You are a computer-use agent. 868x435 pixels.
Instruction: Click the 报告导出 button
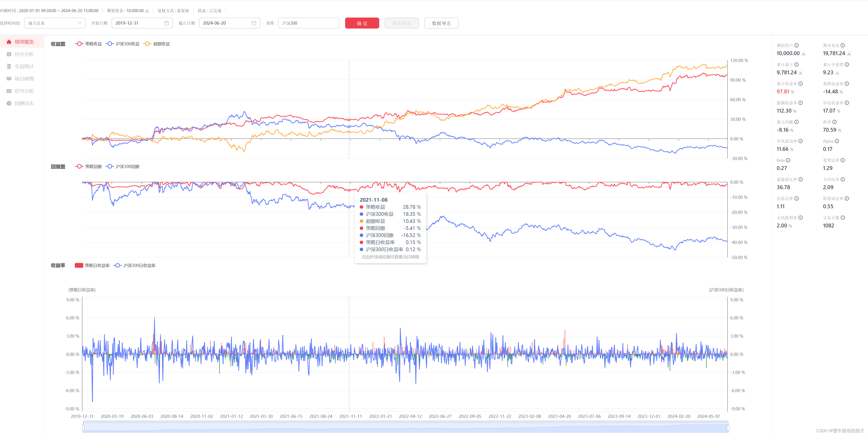[x=402, y=23]
